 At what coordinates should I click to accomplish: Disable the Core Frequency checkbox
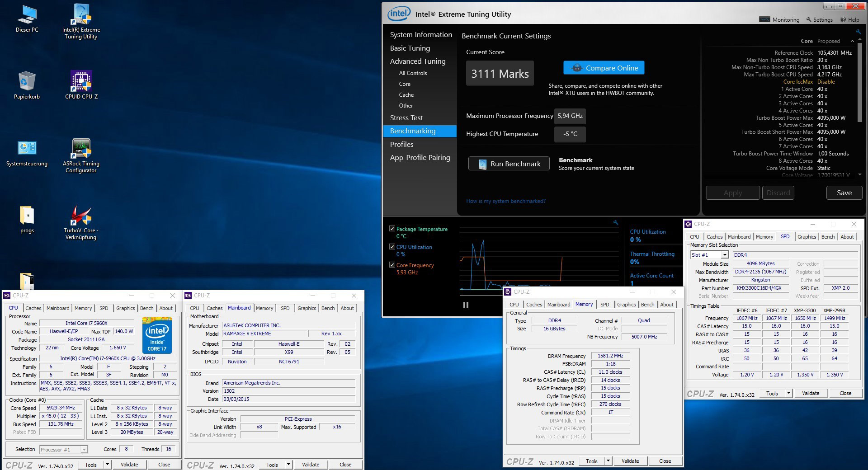point(392,265)
